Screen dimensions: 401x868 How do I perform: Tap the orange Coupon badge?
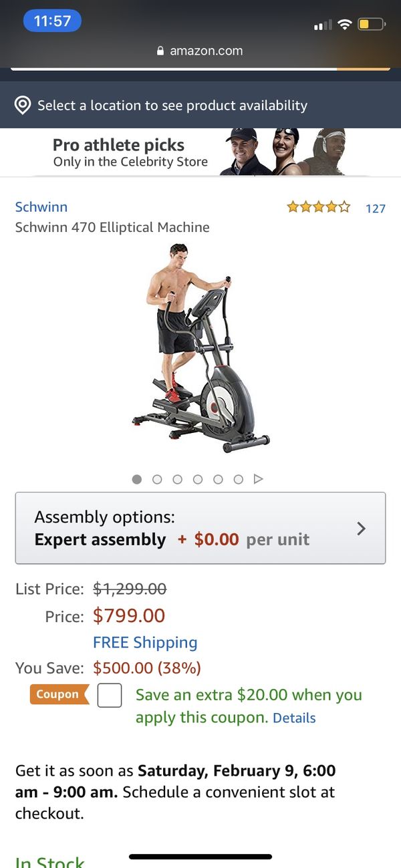click(59, 694)
